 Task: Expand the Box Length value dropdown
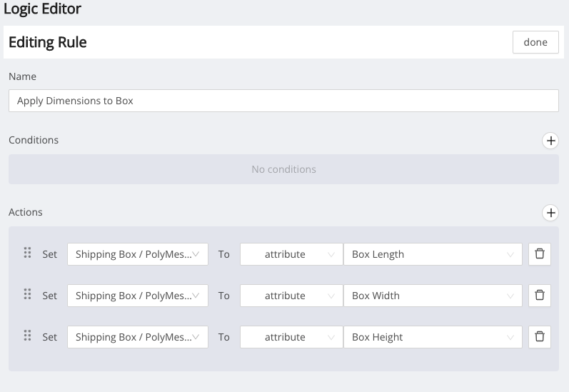433,254
